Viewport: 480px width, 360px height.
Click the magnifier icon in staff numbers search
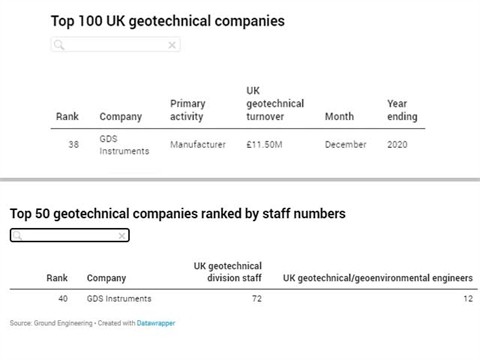coord(18,236)
